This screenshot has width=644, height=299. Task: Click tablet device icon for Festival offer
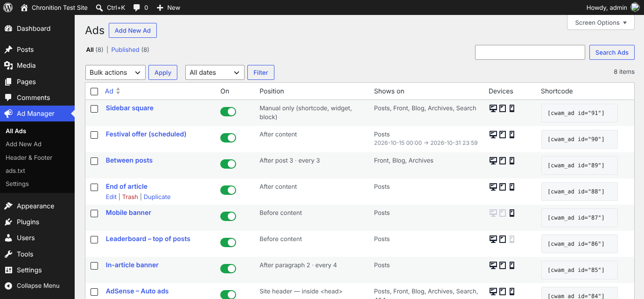(503, 135)
